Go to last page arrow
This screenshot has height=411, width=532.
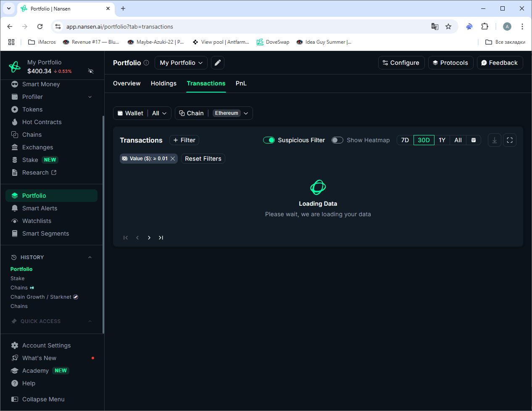click(x=161, y=238)
